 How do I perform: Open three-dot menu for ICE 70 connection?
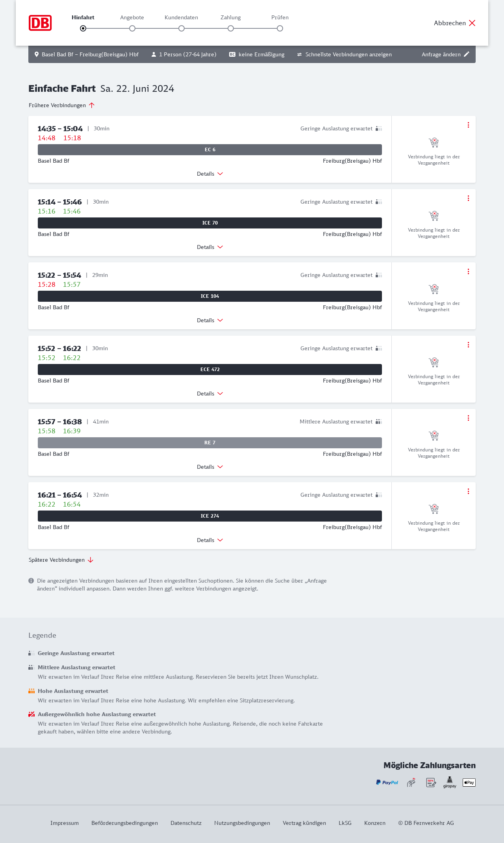click(x=468, y=198)
